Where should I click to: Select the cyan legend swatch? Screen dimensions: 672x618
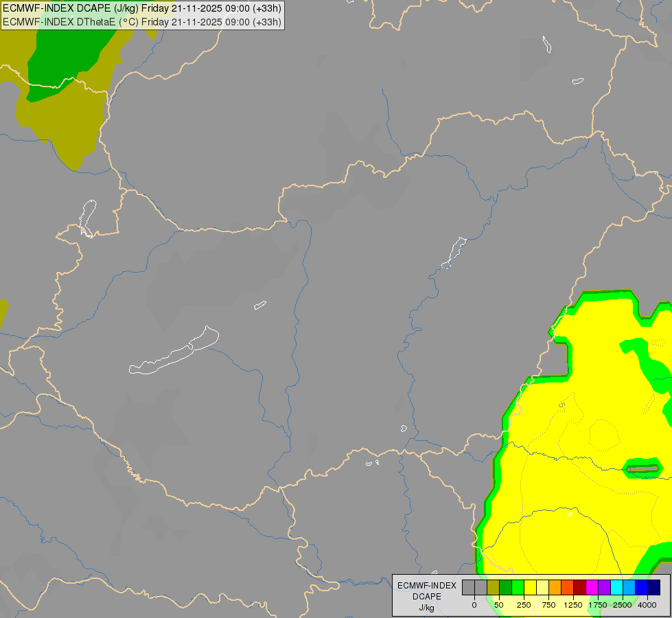pyautogui.click(x=616, y=587)
